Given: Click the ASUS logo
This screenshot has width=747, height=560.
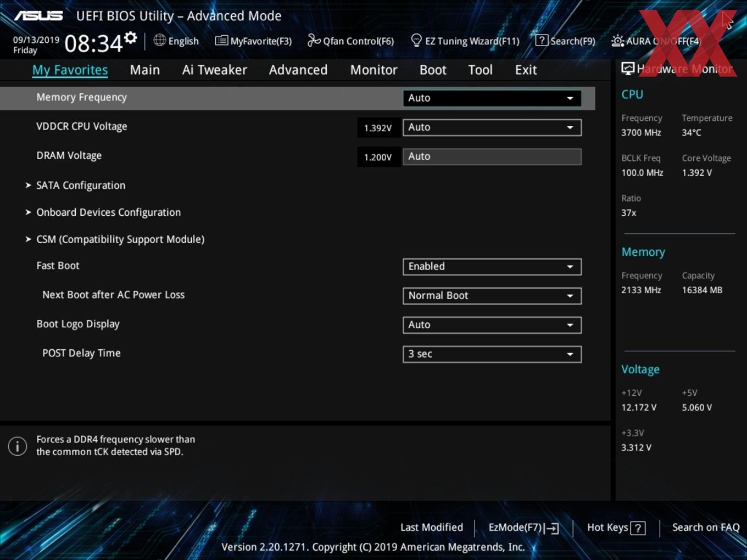Looking at the screenshot, I should coord(38,15).
